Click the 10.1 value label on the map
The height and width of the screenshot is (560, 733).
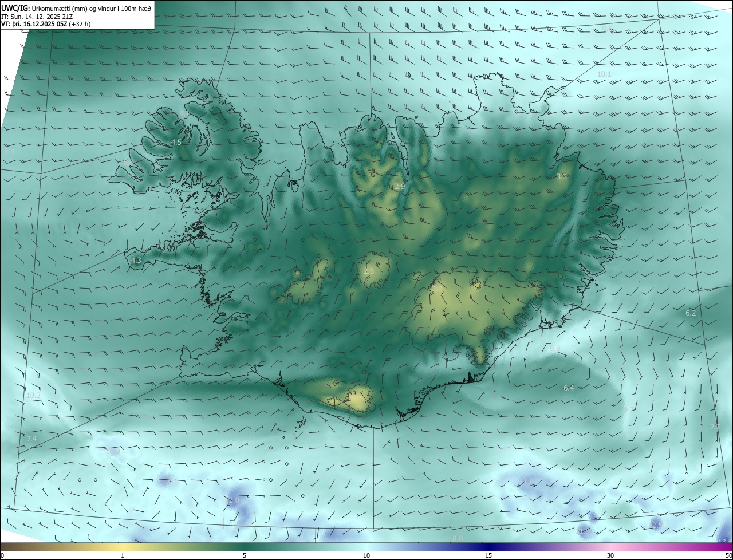[x=604, y=74]
